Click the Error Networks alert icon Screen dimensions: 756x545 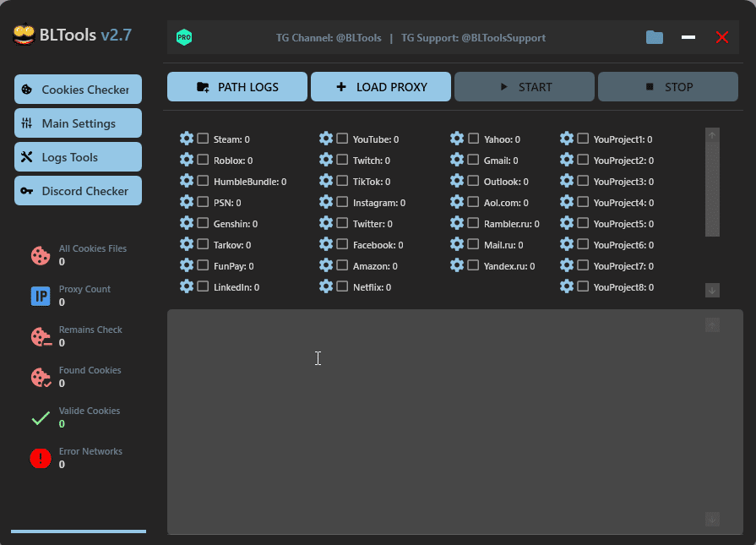pos(41,457)
